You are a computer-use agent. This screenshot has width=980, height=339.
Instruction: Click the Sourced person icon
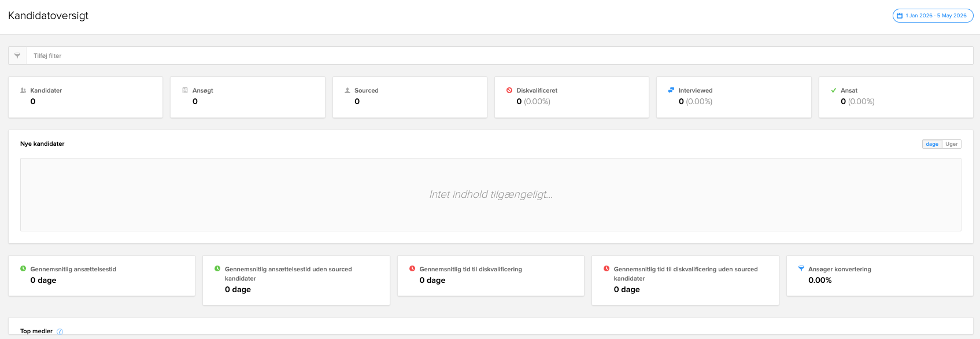[x=347, y=90]
